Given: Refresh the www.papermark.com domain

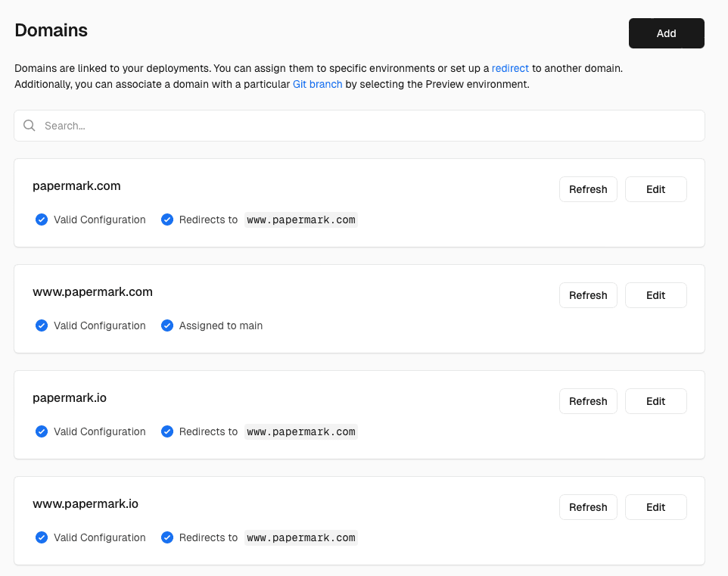Looking at the screenshot, I should (588, 295).
